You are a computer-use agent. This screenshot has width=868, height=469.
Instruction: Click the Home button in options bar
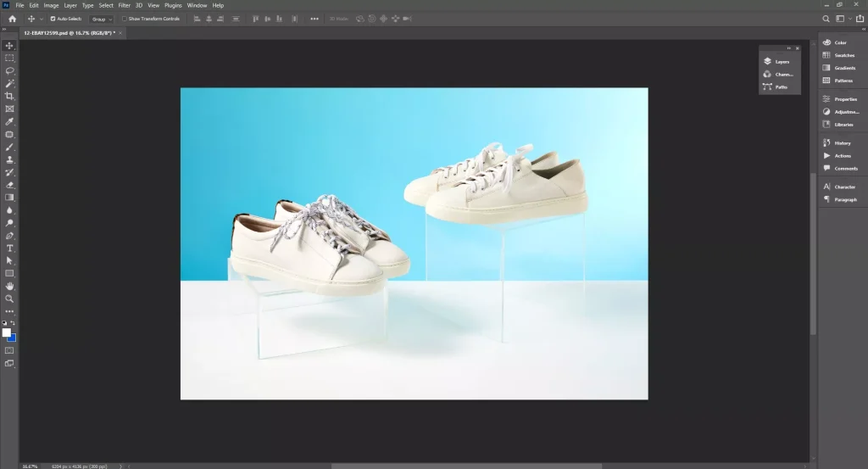(x=12, y=19)
